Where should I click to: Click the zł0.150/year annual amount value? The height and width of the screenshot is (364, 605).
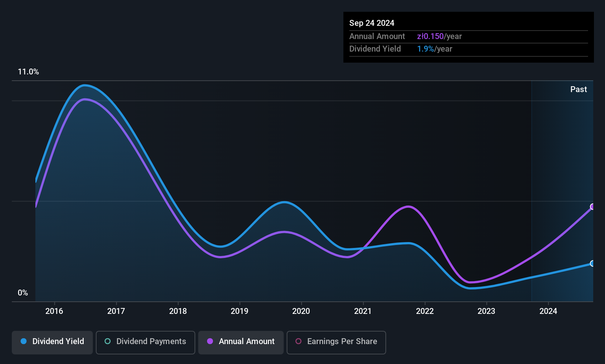(x=439, y=36)
